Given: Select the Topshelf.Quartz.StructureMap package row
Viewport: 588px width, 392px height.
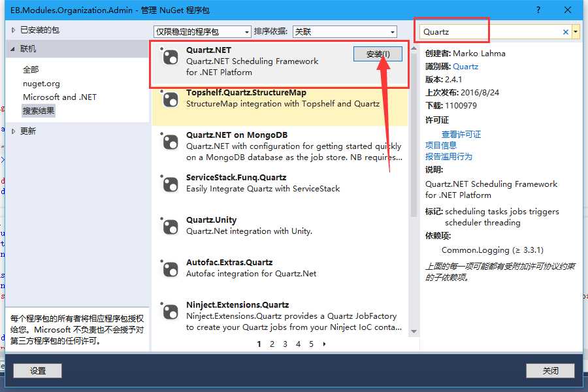Looking at the screenshot, I should pyautogui.click(x=280, y=106).
